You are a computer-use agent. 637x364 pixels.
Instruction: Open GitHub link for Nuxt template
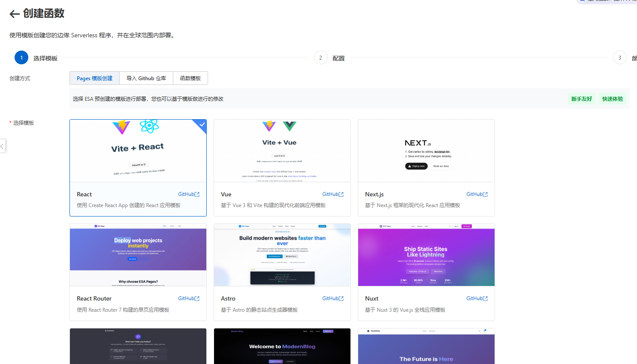[477, 298]
